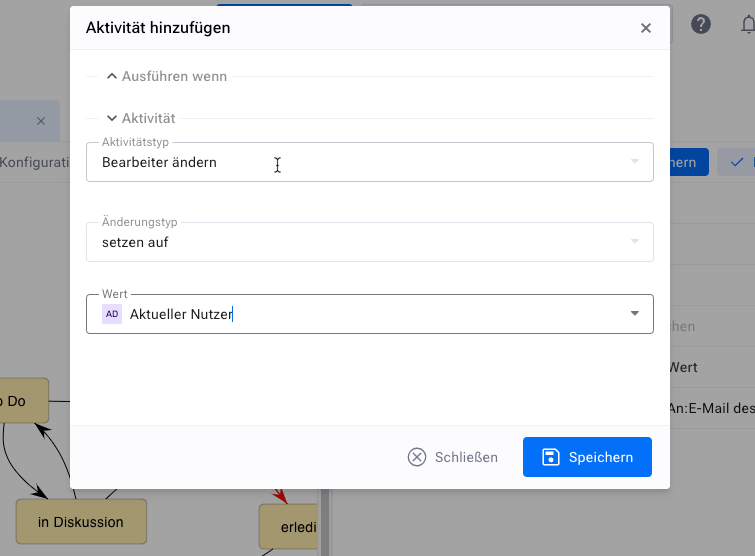
Task: Expand the Wert dropdown arrow
Action: click(x=634, y=314)
